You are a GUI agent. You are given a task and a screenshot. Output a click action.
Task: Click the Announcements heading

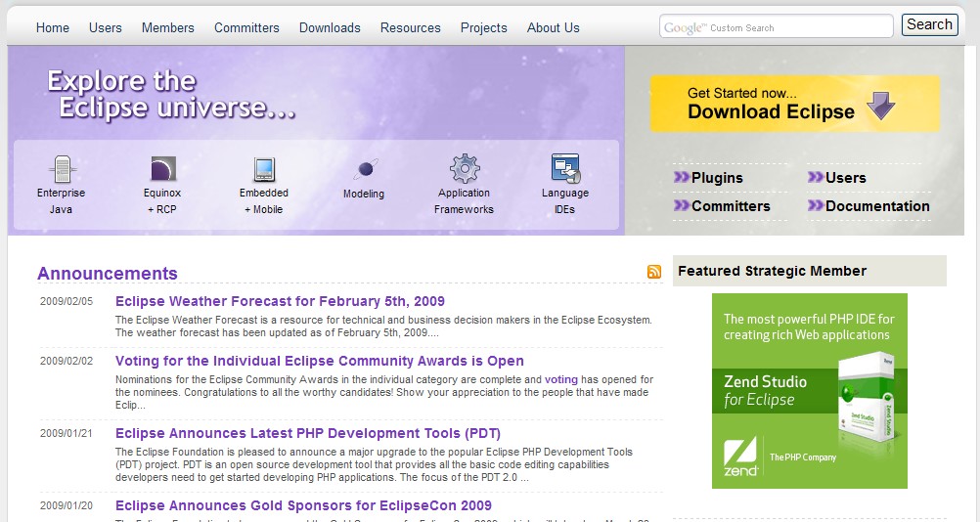point(108,274)
